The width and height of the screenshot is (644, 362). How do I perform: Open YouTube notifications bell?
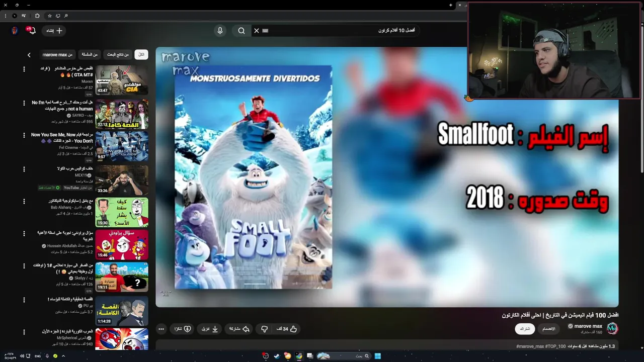click(x=32, y=31)
